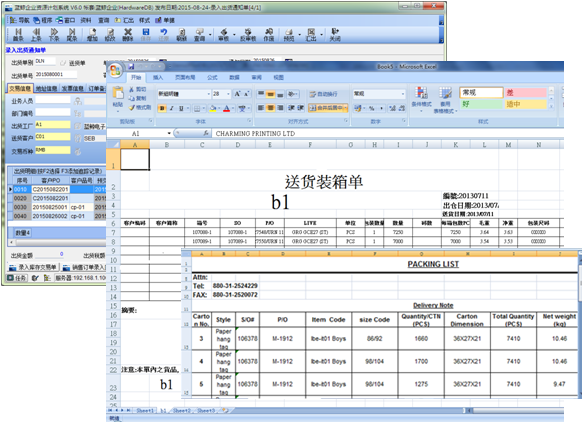Open the font color picker (red A)

tap(233, 108)
